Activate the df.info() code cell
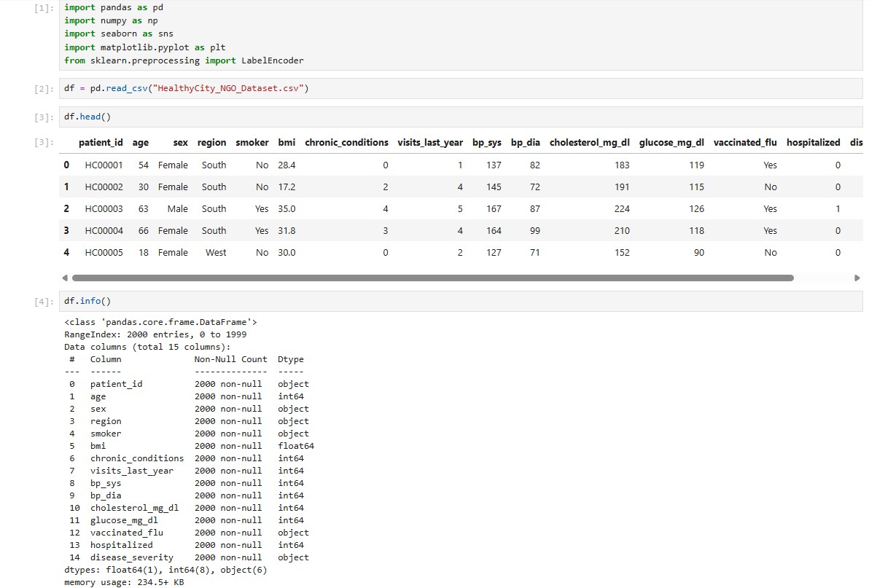 click(461, 301)
